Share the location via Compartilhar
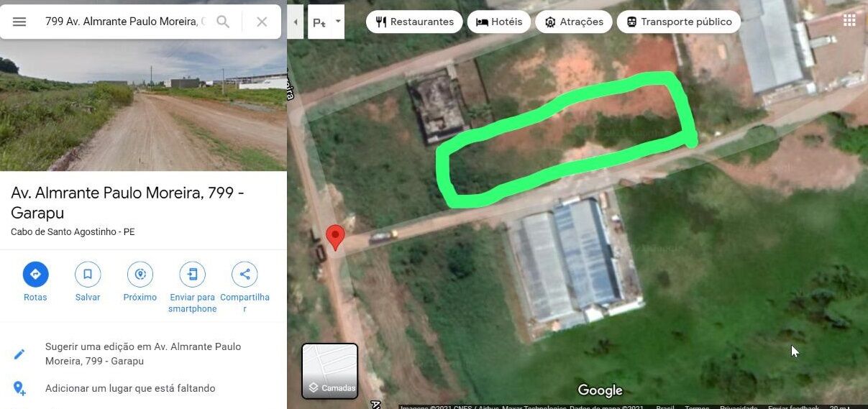The height and width of the screenshot is (409, 868). point(245,274)
